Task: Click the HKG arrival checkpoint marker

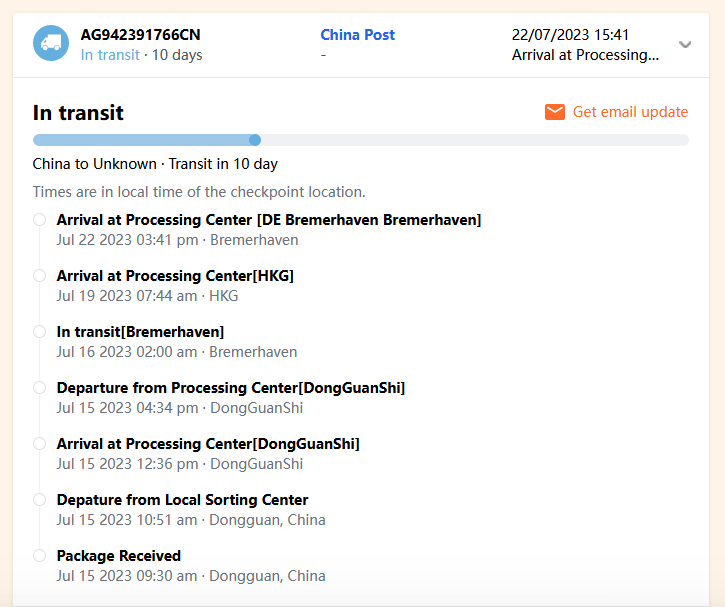Action: (39, 276)
